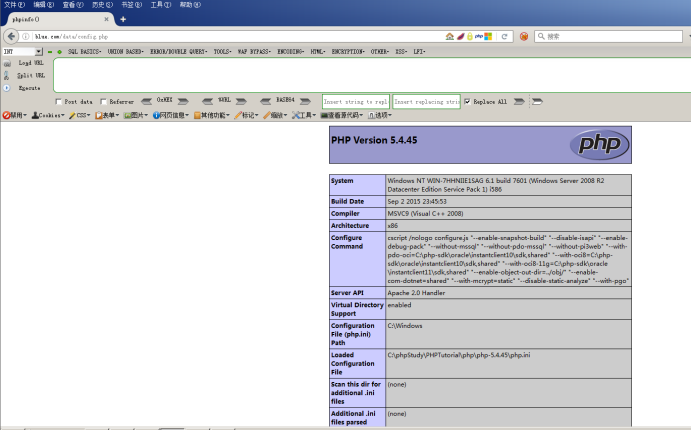
Task: Open the INT type combo box
Action: click(23, 52)
